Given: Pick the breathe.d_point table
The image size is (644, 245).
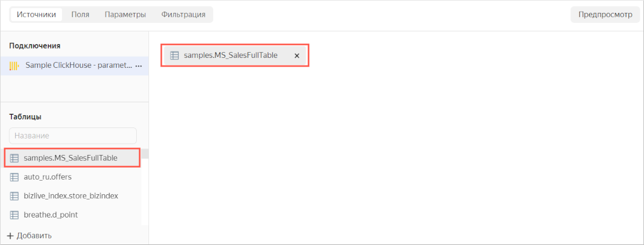Looking at the screenshot, I should [x=51, y=215].
